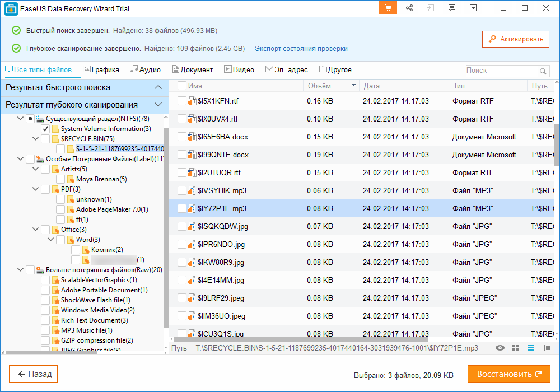
Task: Toggle the select-all checkbox in Имя header
Action: coord(182,86)
